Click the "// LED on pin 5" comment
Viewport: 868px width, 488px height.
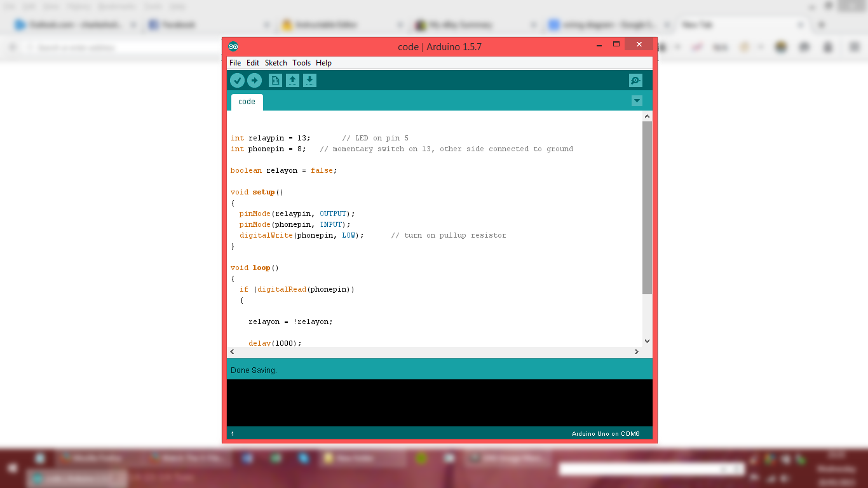[x=376, y=138]
